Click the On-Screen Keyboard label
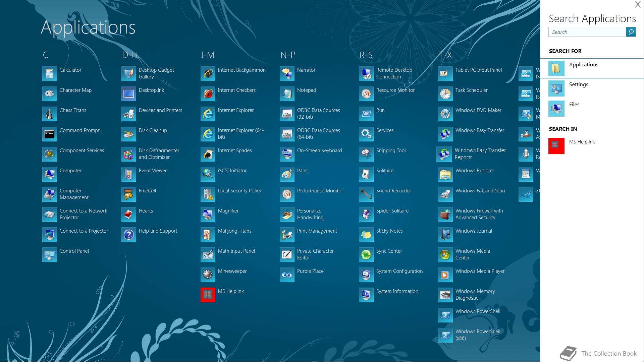This screenshot has height=362, width=644. click(x=319, y=150)
